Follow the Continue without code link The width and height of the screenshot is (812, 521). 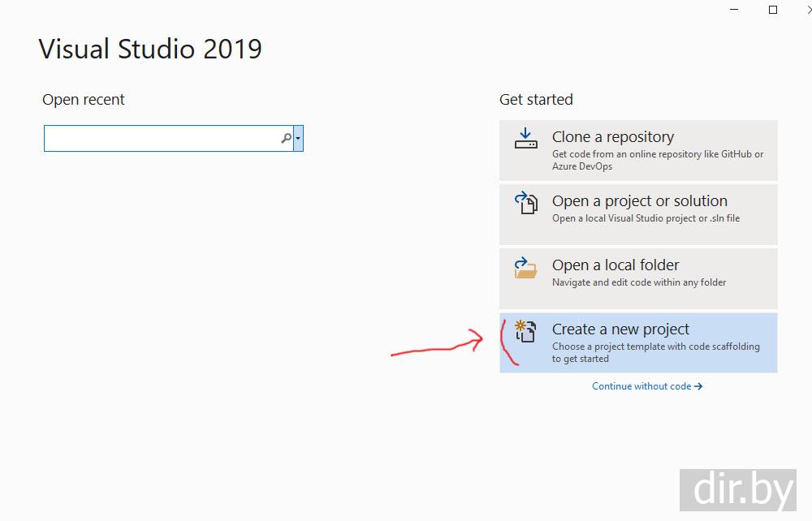641,386
